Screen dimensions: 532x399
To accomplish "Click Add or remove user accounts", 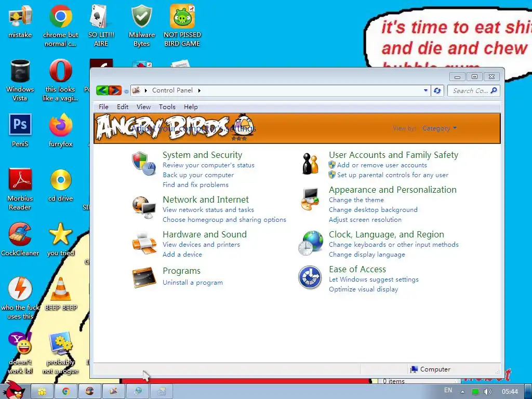I will [382, 165].
